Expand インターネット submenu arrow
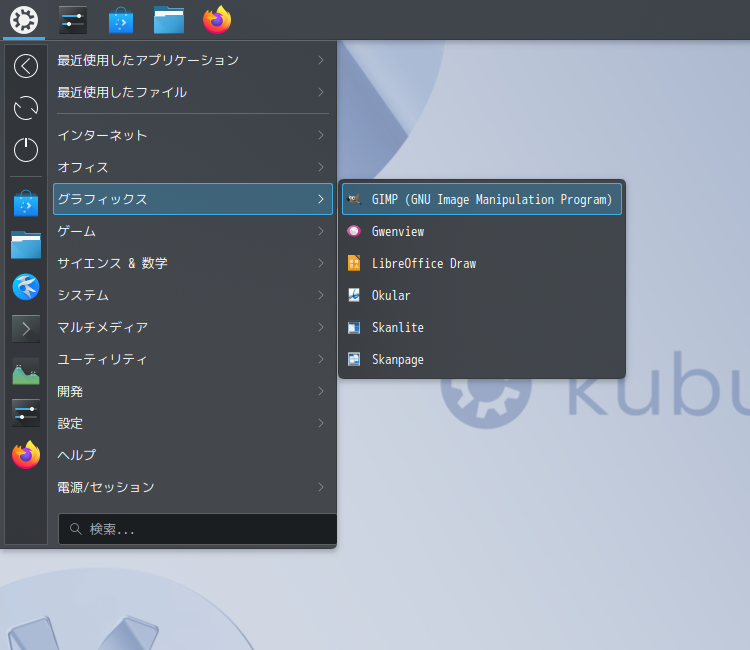 pos(321,135)
